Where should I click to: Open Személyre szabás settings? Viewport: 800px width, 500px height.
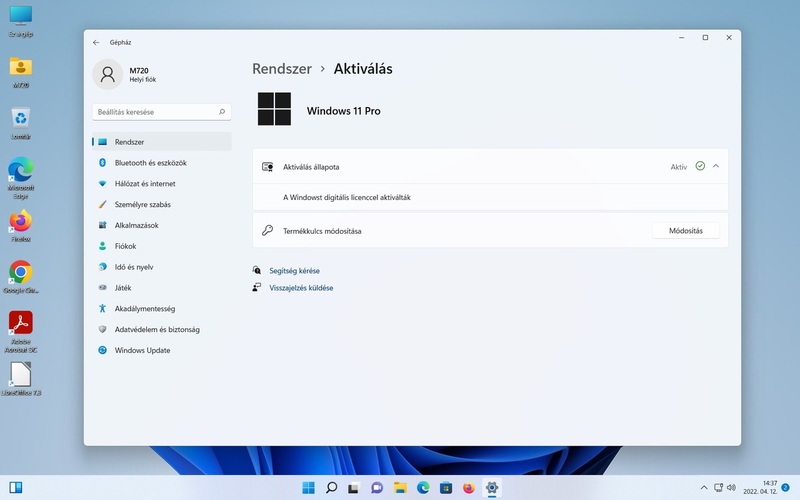pyautogui.click(x=162, y=205)
